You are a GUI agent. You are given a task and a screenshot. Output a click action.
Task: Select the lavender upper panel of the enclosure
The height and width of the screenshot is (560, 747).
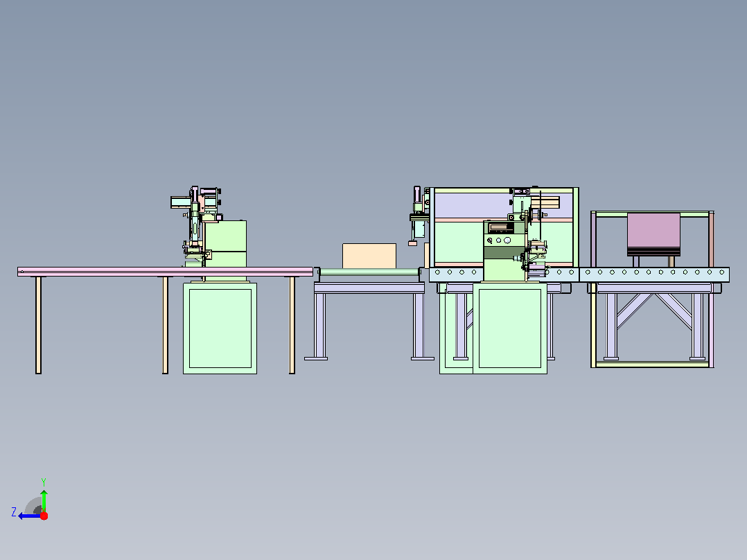pos(472,206)
